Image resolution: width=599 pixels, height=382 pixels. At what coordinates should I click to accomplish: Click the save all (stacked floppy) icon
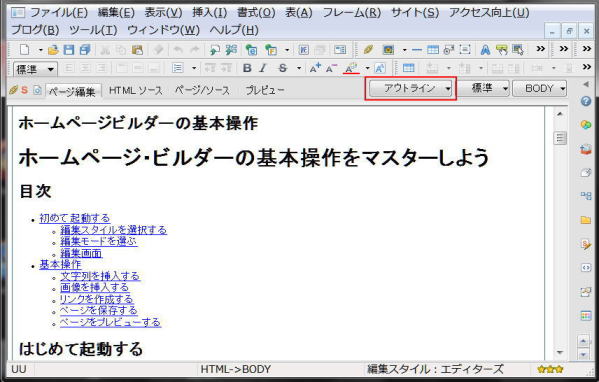pos(85,50)
